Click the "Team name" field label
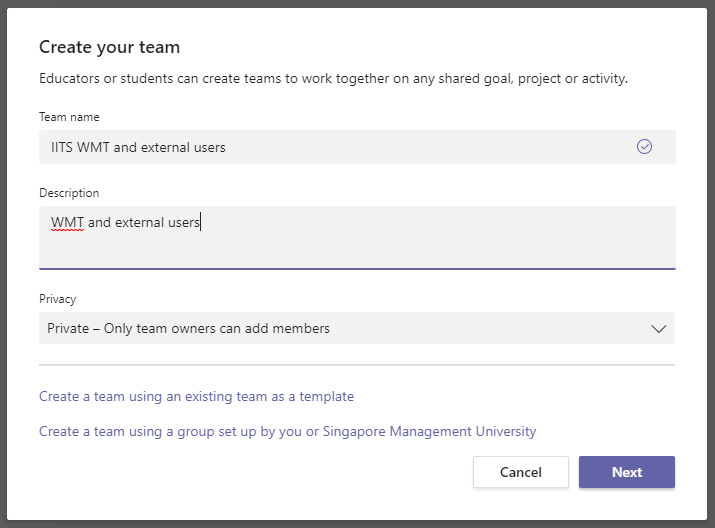The width and height of the screenshot is (715, 528). (69, 117)
